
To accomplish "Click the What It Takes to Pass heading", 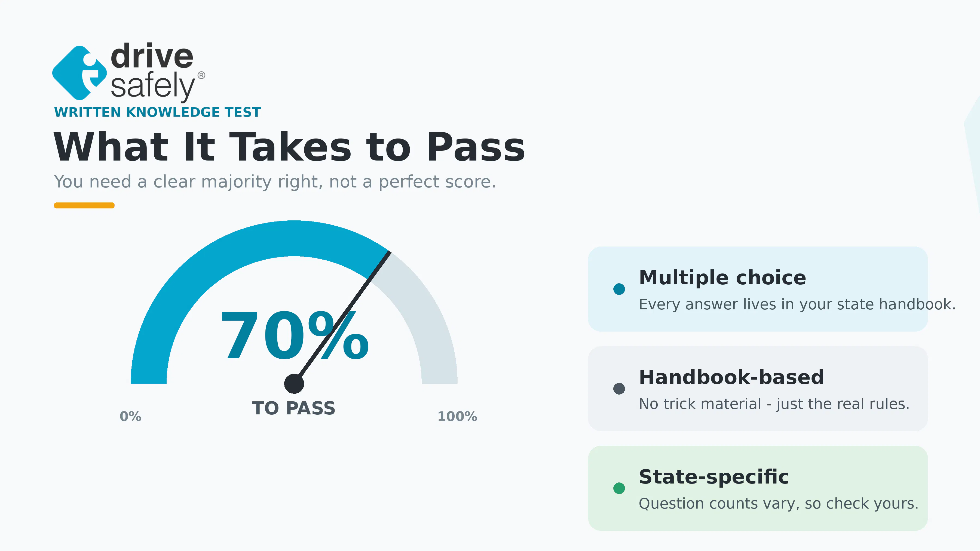I will coord(289,147).
